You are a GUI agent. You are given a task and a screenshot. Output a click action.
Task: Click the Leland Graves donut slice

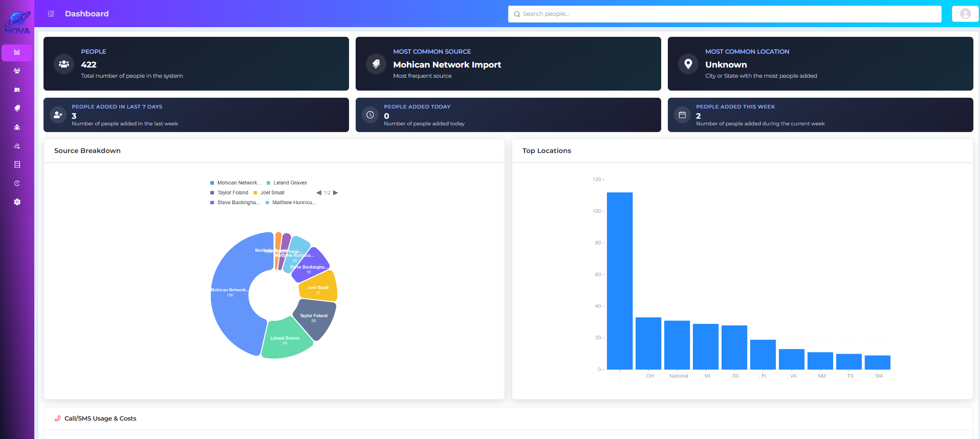(x=285, y=340)
